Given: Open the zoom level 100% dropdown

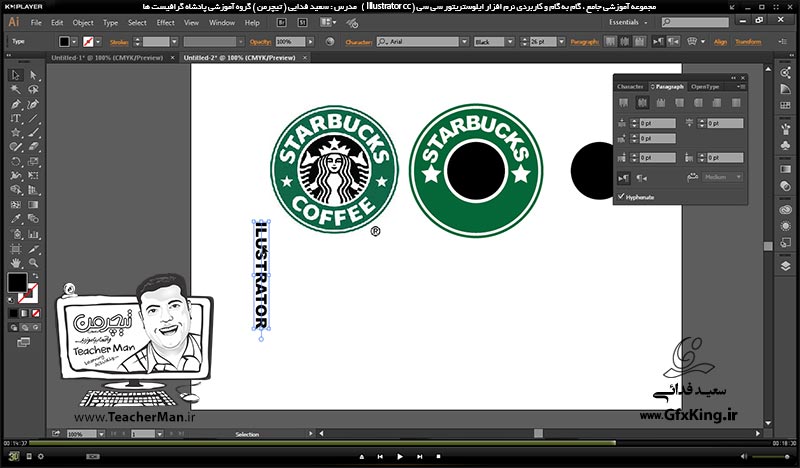Looking at the screenshot, I should pos(102,434).
